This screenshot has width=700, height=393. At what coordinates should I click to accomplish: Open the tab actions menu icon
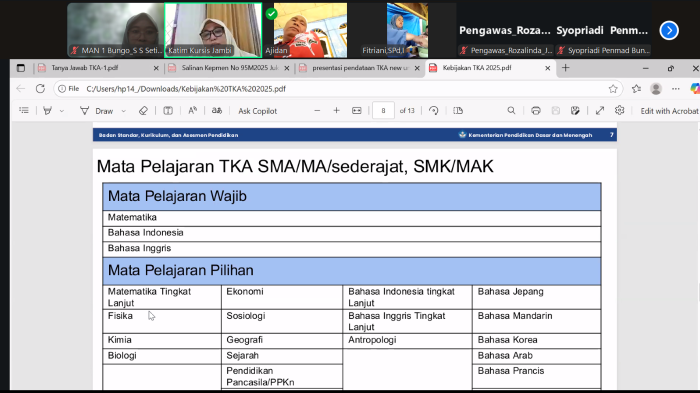tap(21, 68)
